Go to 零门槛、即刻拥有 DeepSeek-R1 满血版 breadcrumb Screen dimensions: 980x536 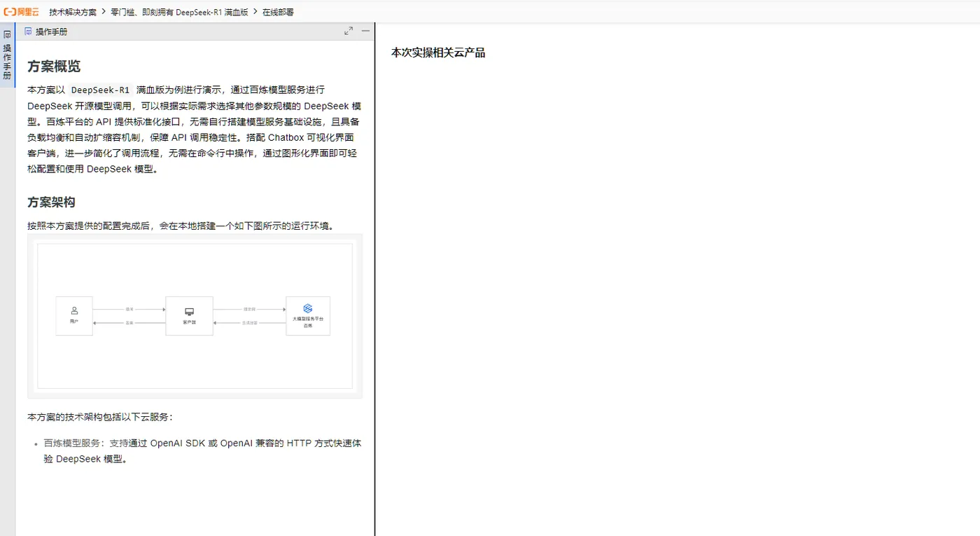tap(179, 13)
